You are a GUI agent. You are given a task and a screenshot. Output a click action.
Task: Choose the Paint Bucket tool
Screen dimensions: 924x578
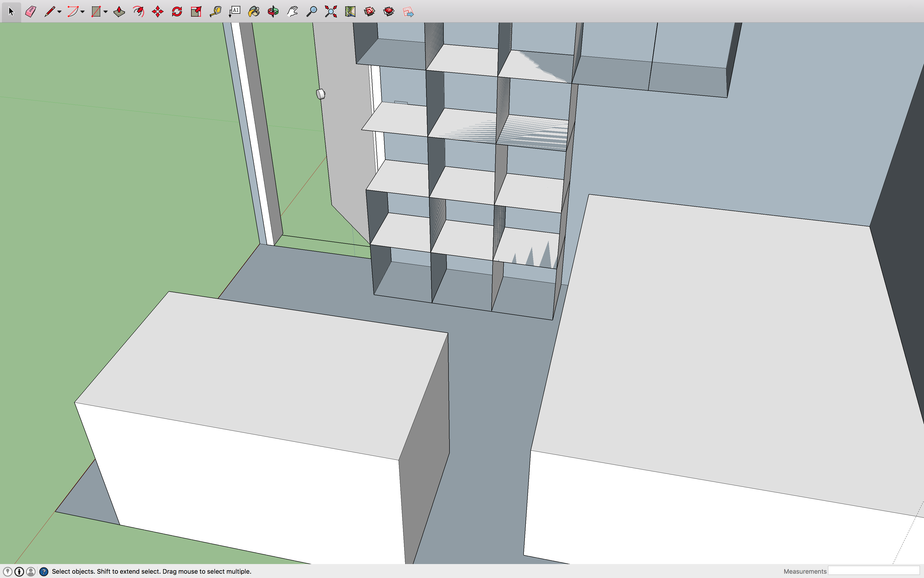click(254, 12)
